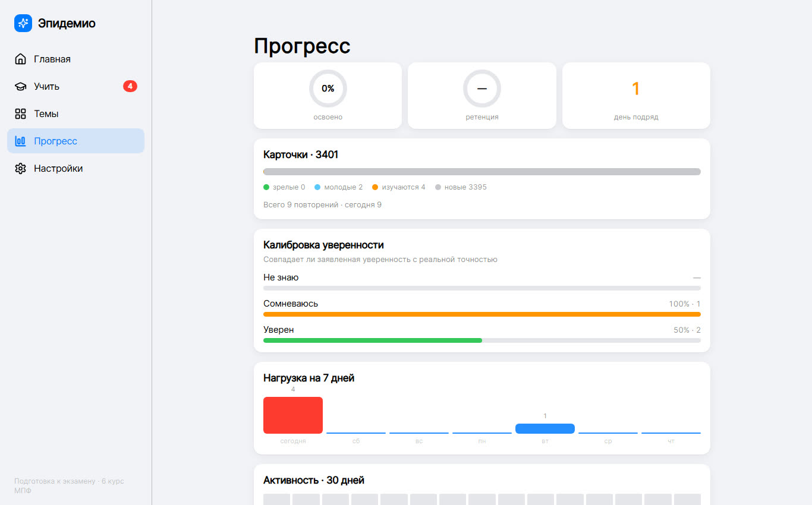Image resolution: width=812 pixels, height=505 pixels.
Task: Open the Главная menu item
Action: (x=76, y=59)
